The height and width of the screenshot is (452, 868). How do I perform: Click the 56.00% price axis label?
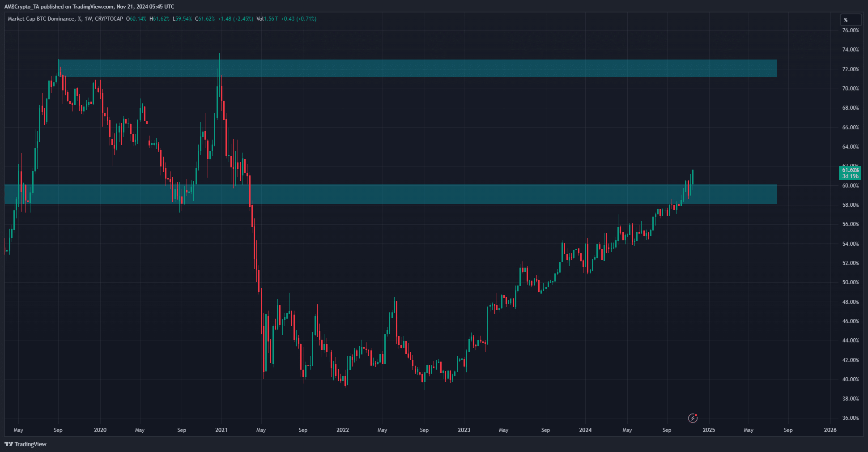click(x=851, y=224)
